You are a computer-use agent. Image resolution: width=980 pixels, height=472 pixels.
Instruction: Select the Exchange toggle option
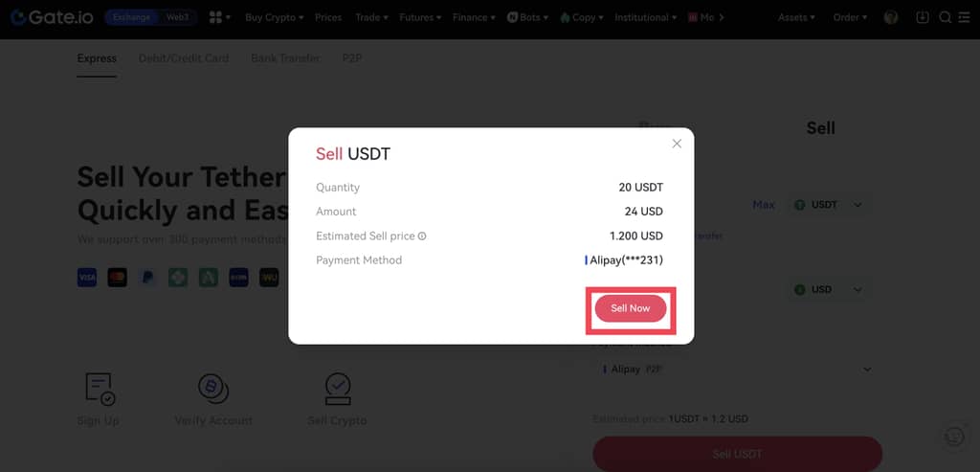[x=131, y=17]
